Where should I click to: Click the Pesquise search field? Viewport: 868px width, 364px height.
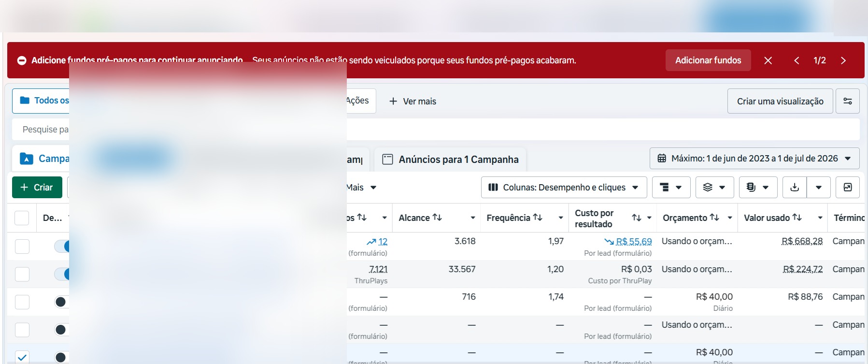click(436, 130)
